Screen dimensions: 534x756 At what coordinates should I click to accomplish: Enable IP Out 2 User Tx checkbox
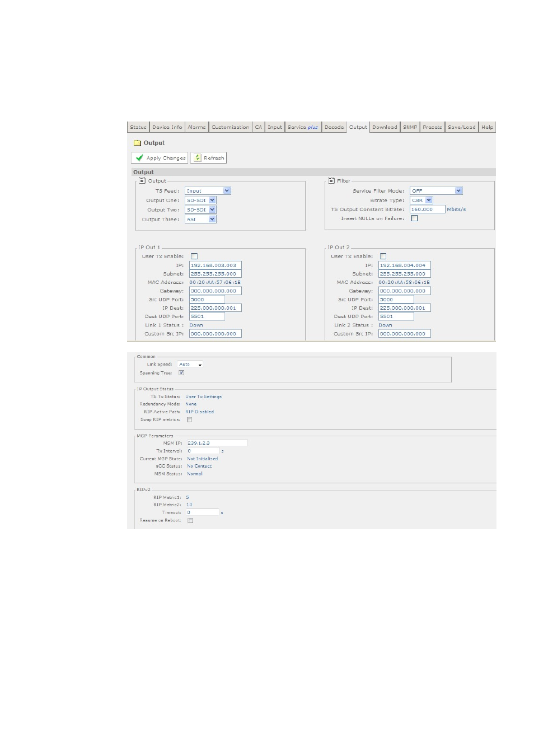pos(383,256)
